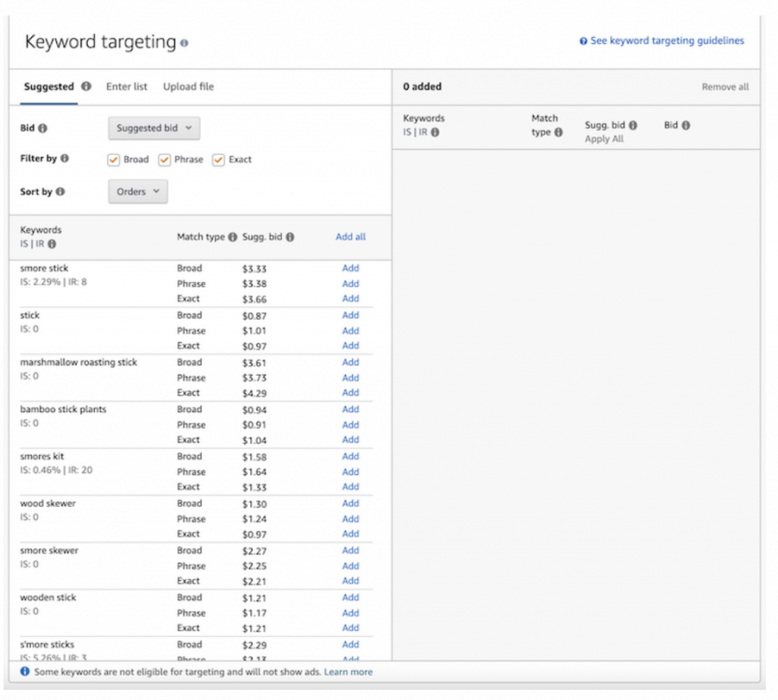Add stick keyword as Broad match
Image resolution: width=778 pixels, height=700 pixels.
[350, 315]
